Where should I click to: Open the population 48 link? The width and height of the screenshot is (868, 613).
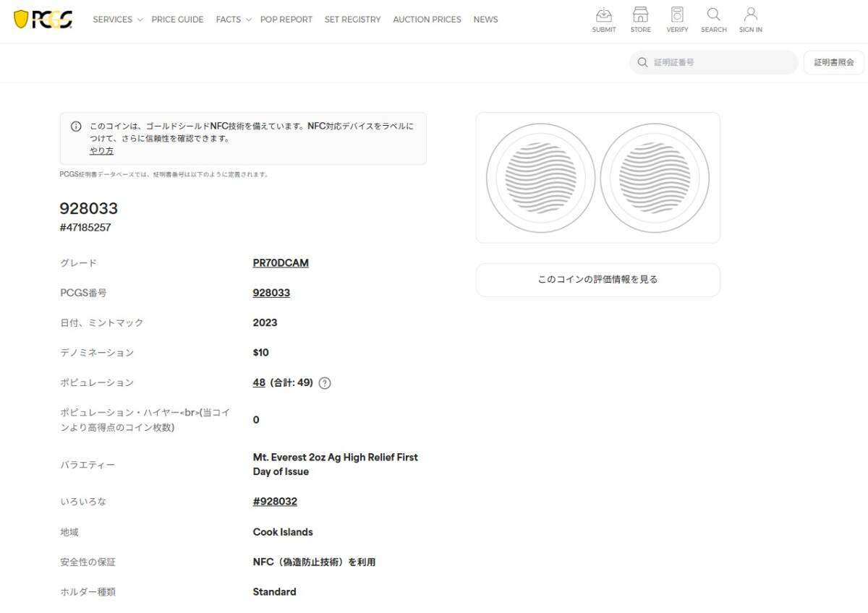259,382
